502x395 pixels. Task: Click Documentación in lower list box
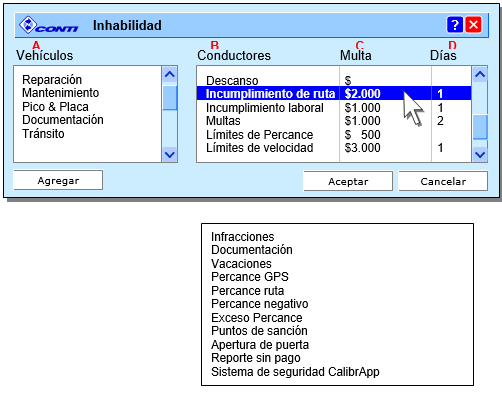(252, 250)
